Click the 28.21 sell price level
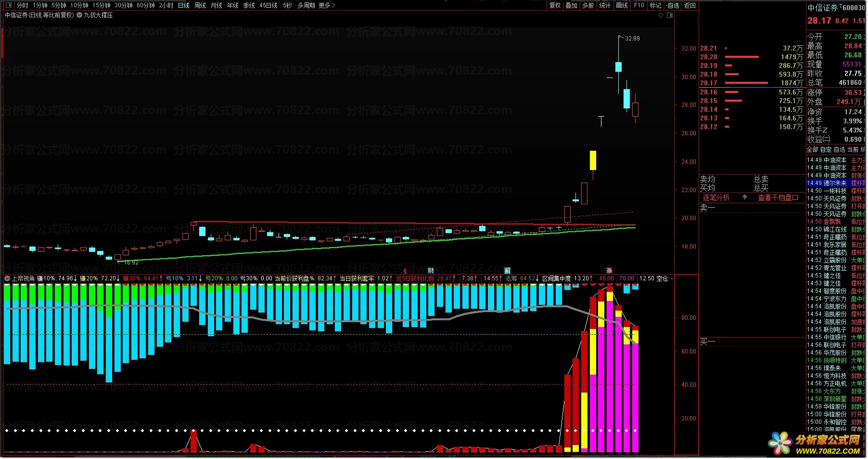This screenshot has width=868, height=459. coord(708,48)
